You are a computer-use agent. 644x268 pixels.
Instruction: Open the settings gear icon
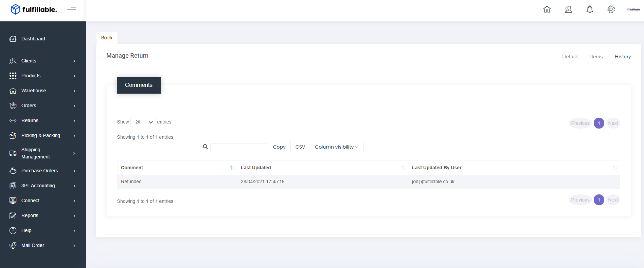[x=611, y=9]
